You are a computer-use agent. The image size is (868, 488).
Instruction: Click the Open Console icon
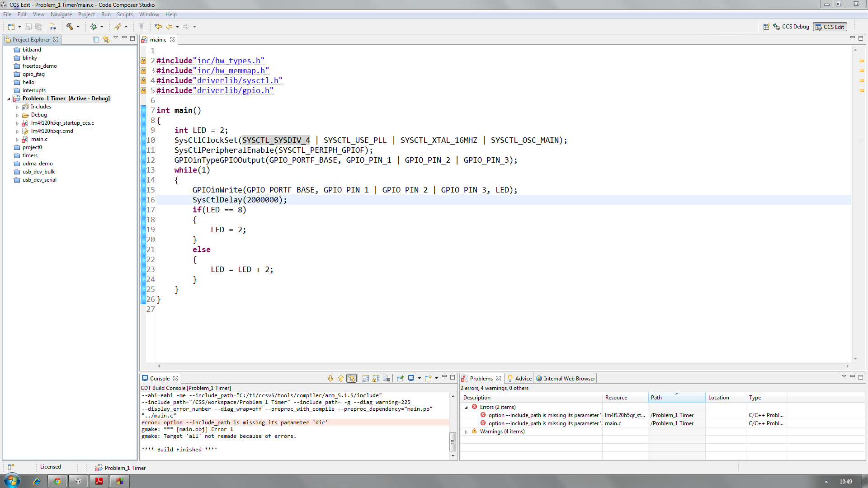428,378
